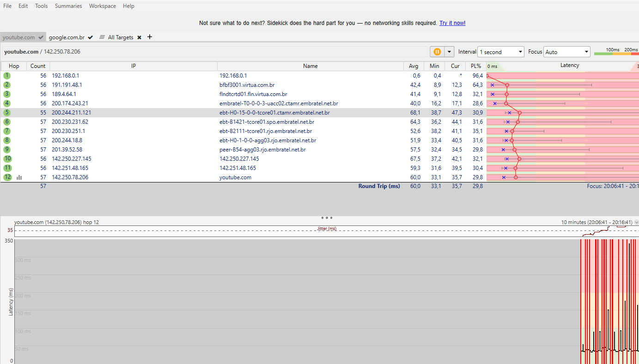Click the PL% column header
The height and width of the screenshot is (364, 639).
[476, 66]
